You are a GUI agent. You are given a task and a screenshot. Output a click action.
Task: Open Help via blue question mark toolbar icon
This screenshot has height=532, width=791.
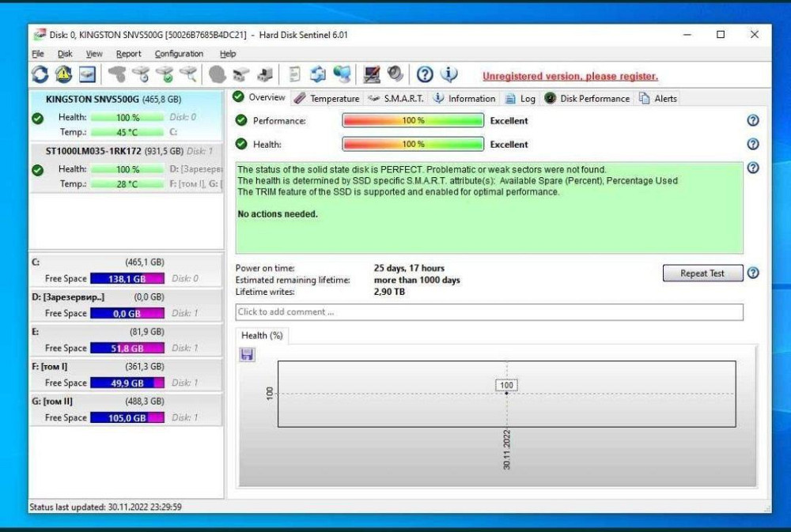click(425, 75)
